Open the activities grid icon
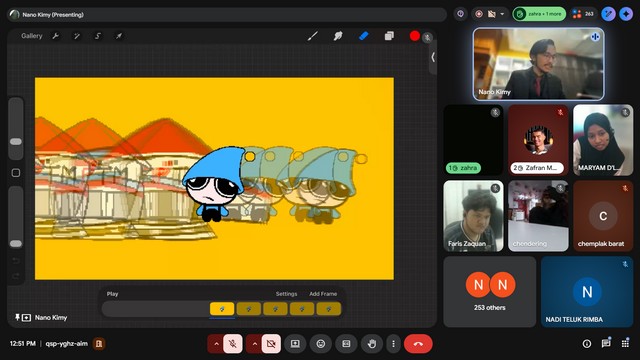 coord(625,344)
